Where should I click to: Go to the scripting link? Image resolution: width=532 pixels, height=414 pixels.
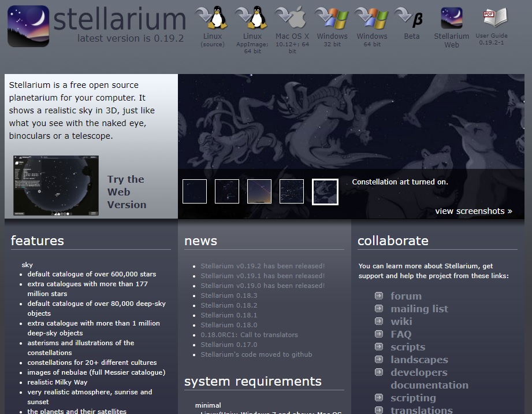coord(413,398)
